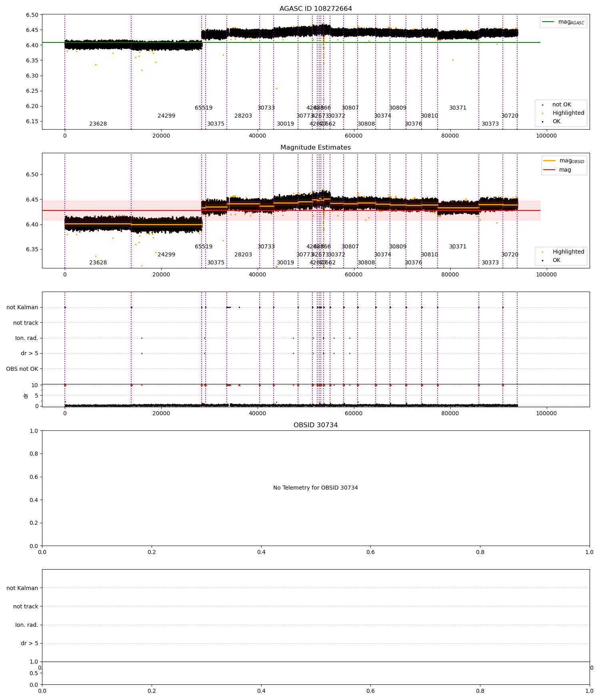Select obsid label 30371 in the AGASC ID plot
This screenshot has height=700, width=600.
pos(458,108)
